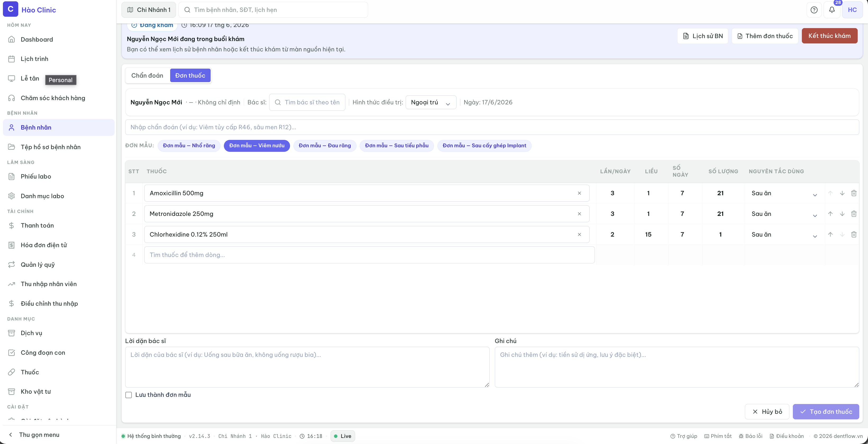Move Chlorhexidine row up with arrow
Screen dimensions: 868x444
[x=830, y=234]
